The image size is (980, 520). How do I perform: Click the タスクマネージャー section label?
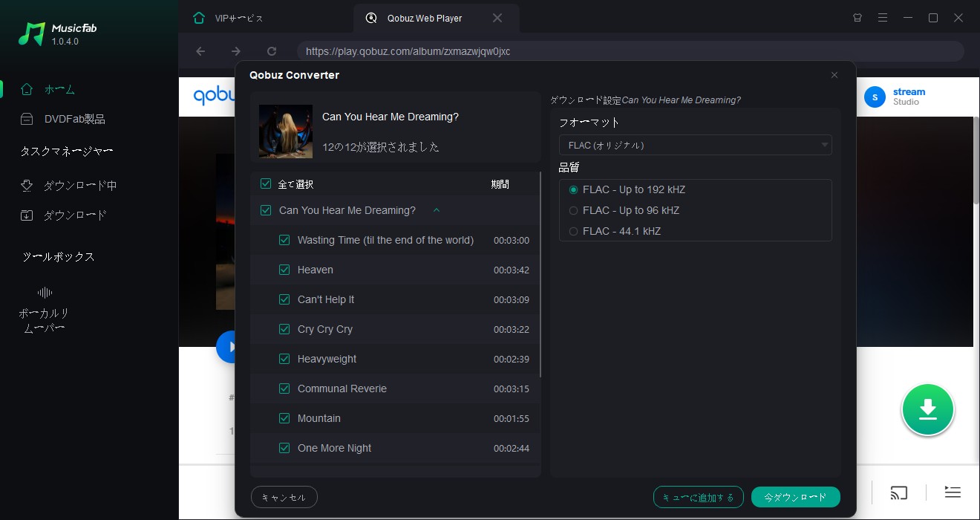67,152
